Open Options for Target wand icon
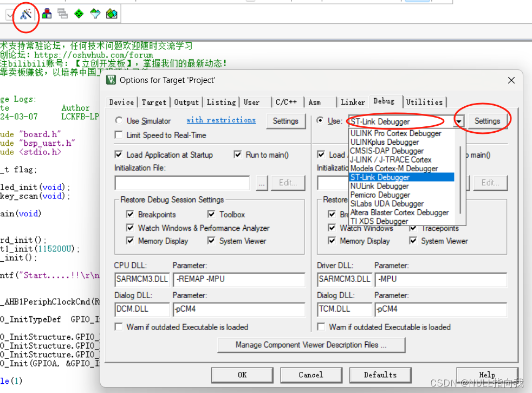 click(26, 14)
